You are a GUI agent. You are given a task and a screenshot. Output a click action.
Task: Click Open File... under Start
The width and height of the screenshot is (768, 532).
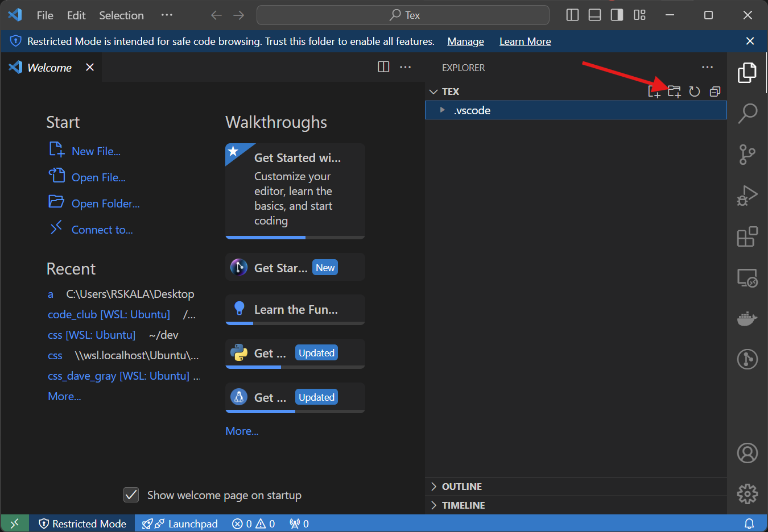[98, 177]
